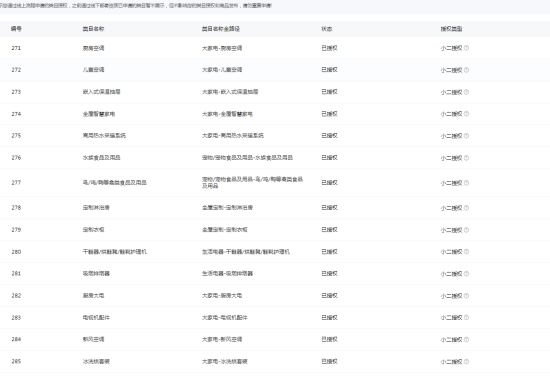Click info icon in row 281
The width and height of the screenshot is (550, 381).
(x=466, y=274)
